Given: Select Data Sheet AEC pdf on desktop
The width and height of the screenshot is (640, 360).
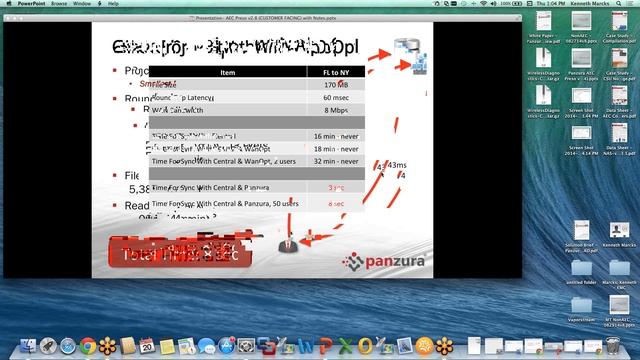Looking at the screenshot, I should 620,102.
